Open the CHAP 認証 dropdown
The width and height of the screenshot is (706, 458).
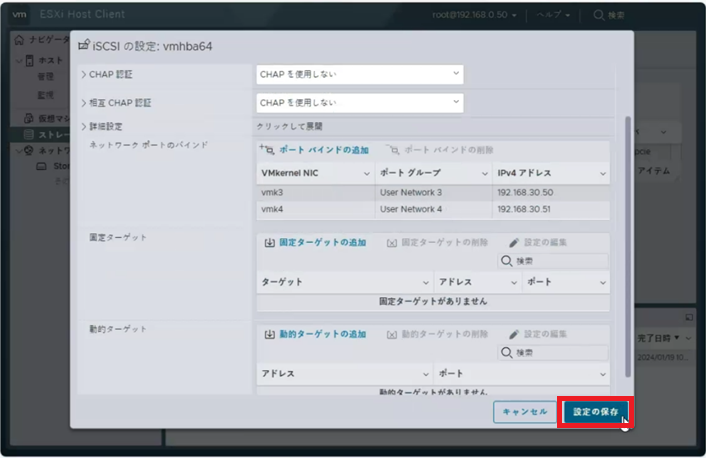359,74
